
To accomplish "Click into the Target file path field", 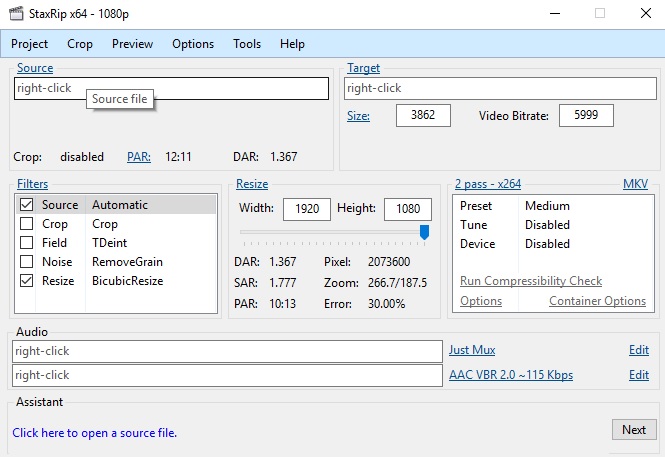I will click(500, 88).
